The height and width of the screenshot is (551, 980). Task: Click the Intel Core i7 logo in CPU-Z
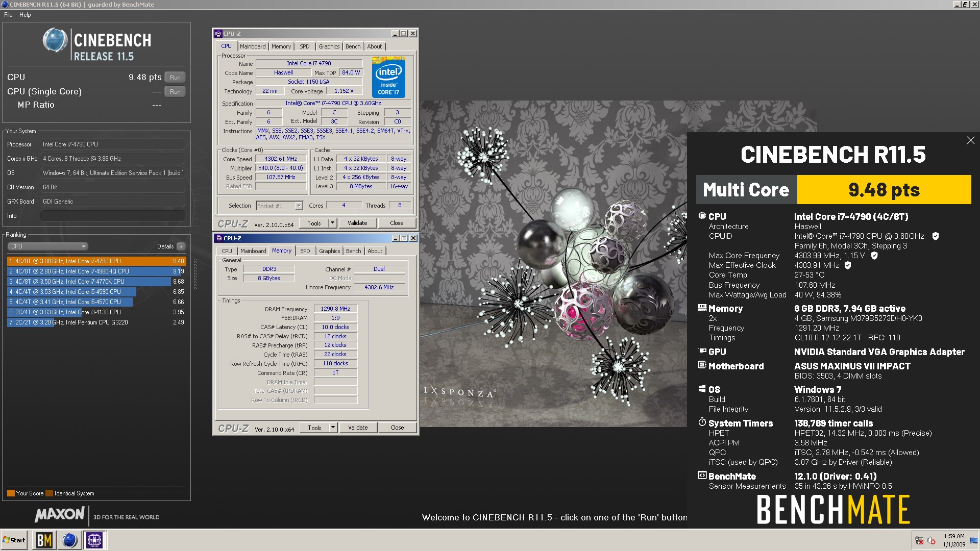388,77
